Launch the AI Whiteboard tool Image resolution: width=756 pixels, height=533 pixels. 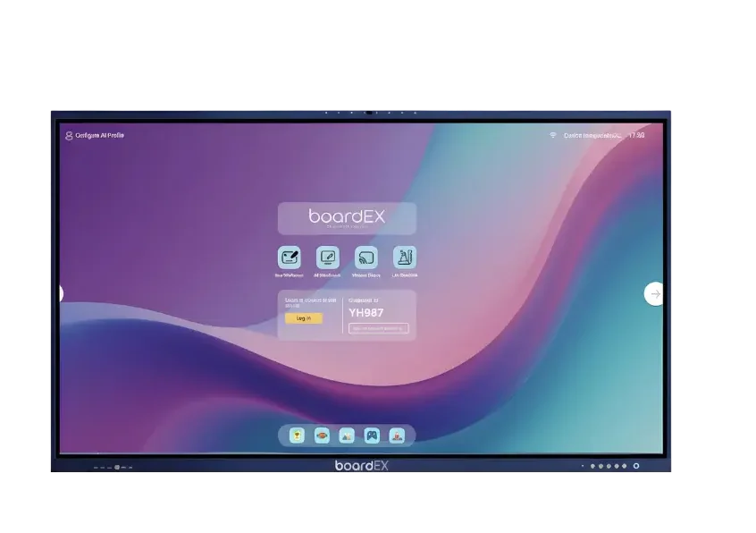point(327,257)
